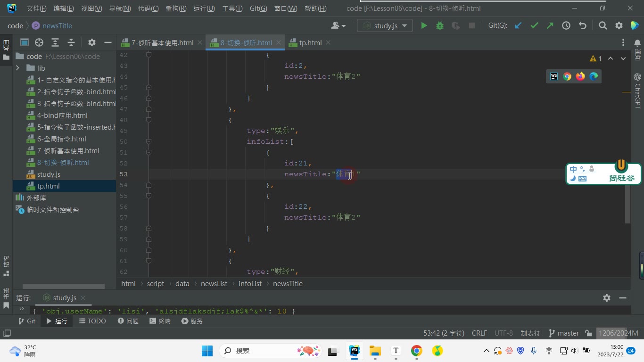Commit changes with the green checkmark icon
The height and width of the screenshot is (362, 644).
[534, 25]
